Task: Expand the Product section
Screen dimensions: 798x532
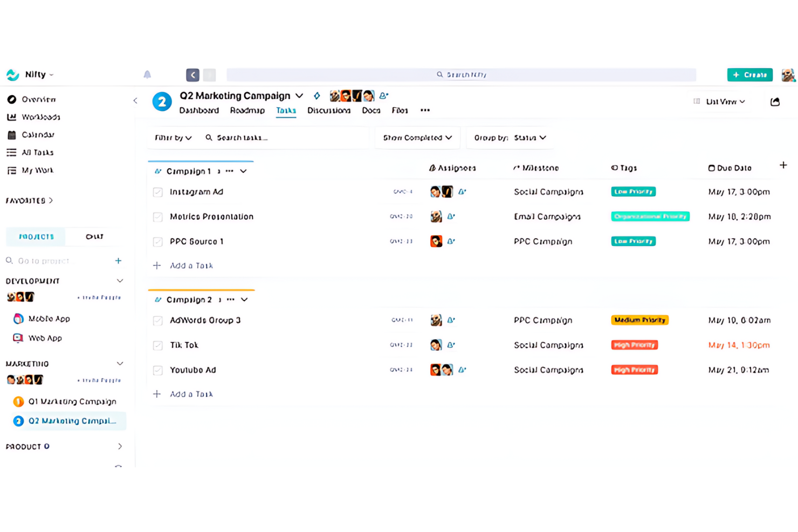Action: point(120,447)
